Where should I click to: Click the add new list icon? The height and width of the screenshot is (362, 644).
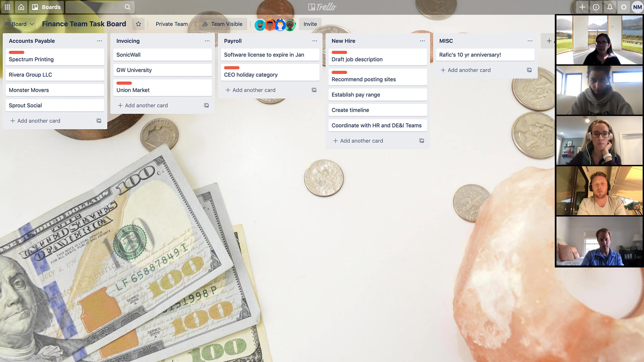point(548,41)
